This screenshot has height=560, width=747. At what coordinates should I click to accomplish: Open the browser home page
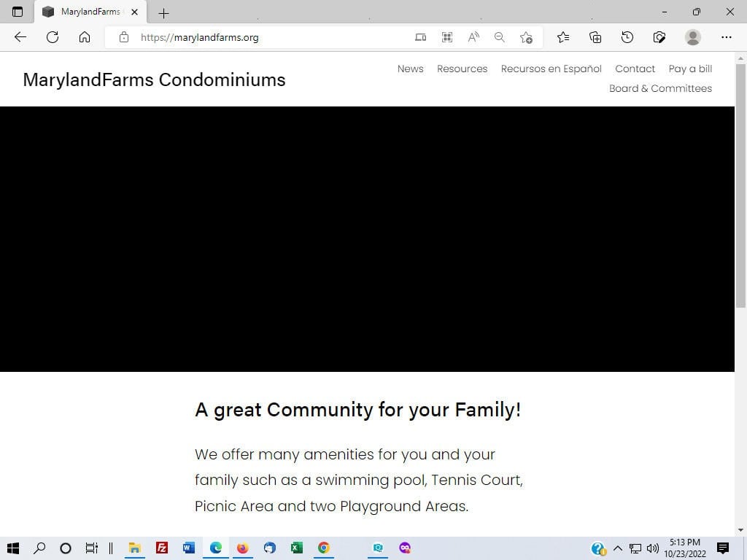coord(85,37)
